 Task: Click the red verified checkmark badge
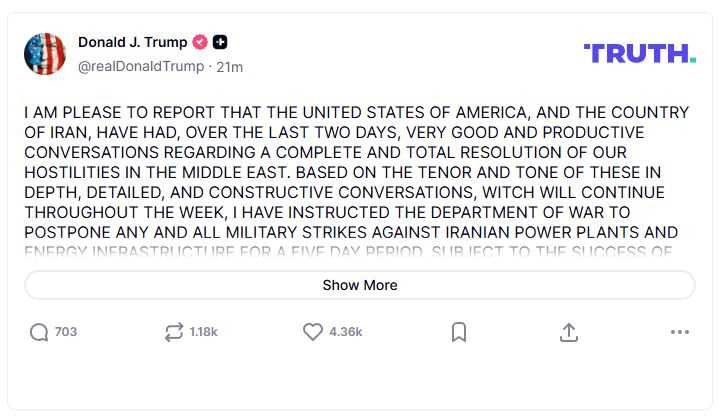pos(200,43)
